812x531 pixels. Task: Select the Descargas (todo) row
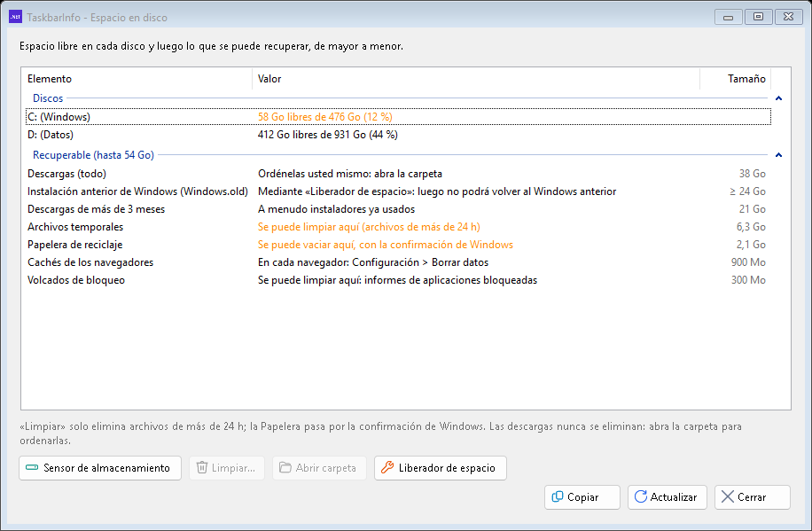[x=398, y=174]
